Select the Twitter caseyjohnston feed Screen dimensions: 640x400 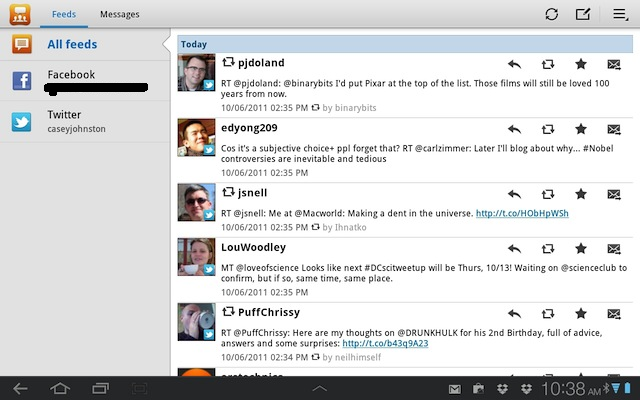pyautogui.click(x=85, y=122)
